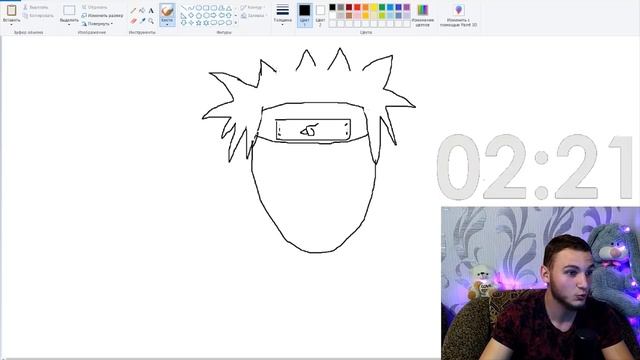Choose the Polygon shape
The image size is (640, 360).
point(221,8)
